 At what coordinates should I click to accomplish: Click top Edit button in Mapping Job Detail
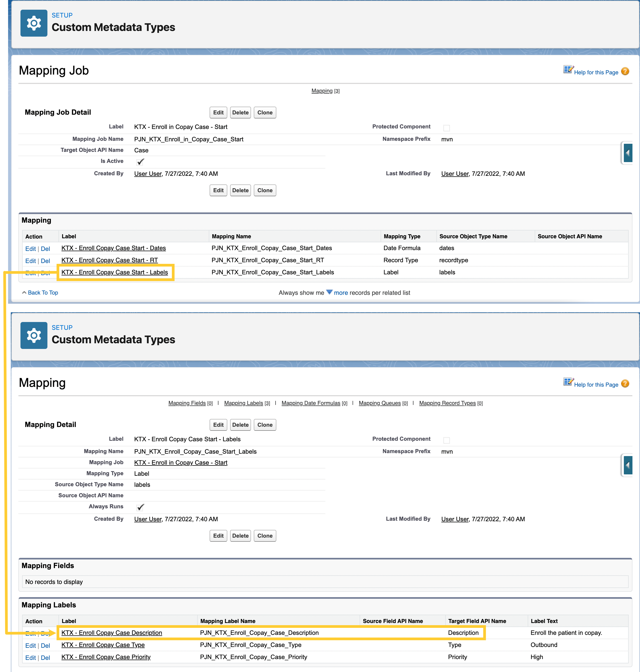(218, 113)
